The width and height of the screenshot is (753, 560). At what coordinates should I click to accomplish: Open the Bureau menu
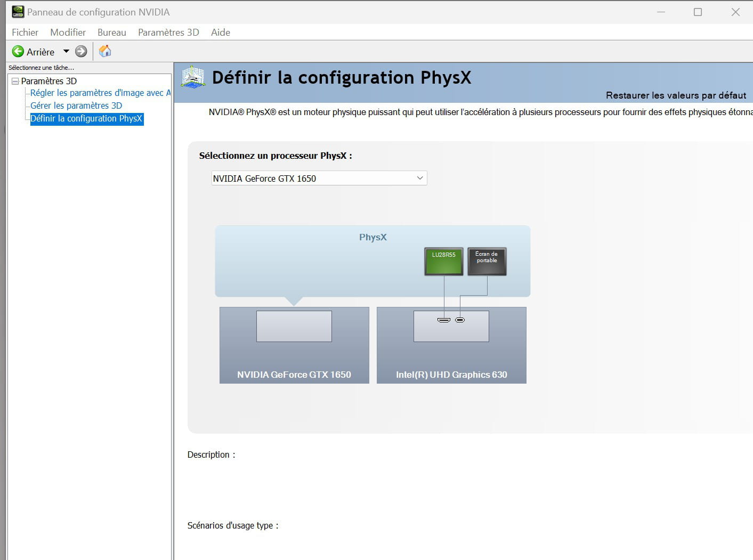(112, 33)
